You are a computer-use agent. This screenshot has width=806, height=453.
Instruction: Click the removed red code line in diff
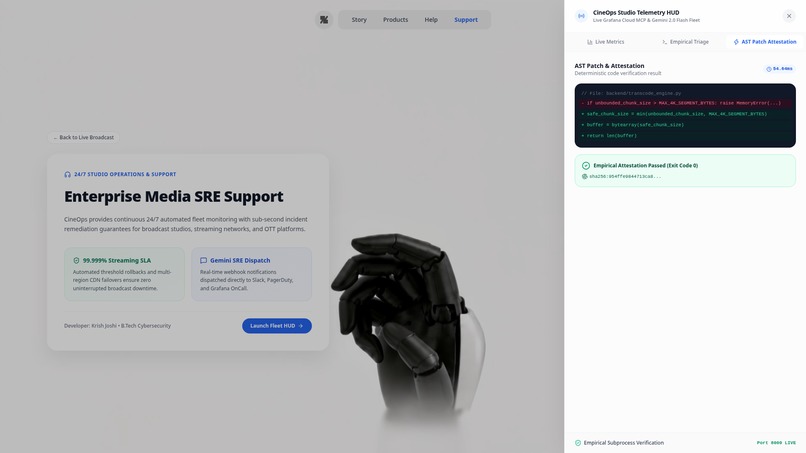pos(685,103)
